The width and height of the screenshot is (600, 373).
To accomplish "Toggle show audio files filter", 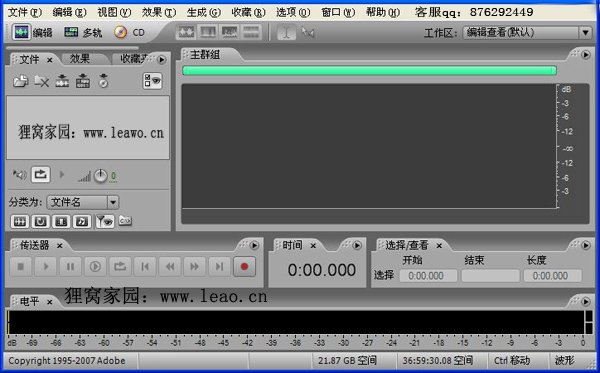I will pyautogui.click(x=20, y=221).
